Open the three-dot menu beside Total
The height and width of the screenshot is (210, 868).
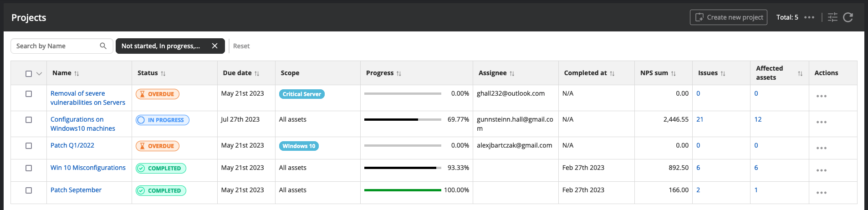[809, 17]
